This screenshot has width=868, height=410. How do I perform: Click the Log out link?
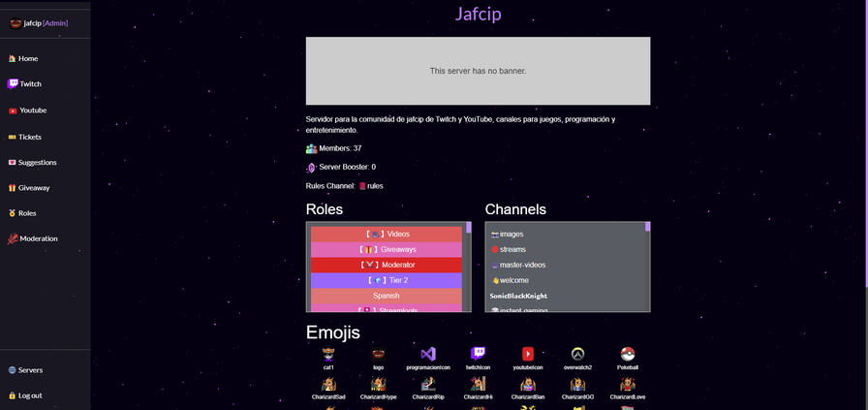click(29, 395)
